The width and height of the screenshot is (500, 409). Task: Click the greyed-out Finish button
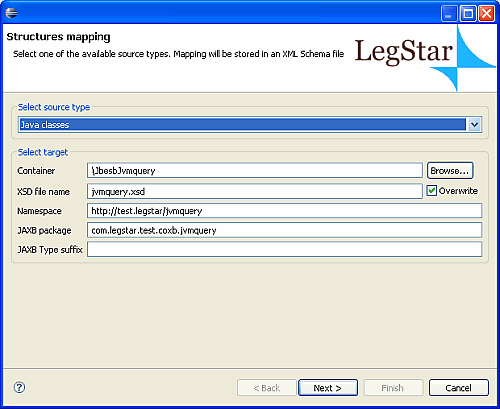(x=393, y=388)
